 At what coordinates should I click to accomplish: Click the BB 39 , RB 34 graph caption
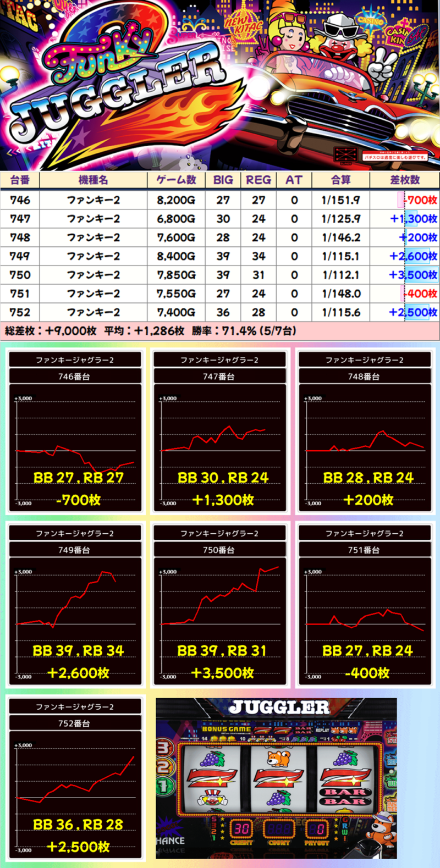(x=79, y=650)
